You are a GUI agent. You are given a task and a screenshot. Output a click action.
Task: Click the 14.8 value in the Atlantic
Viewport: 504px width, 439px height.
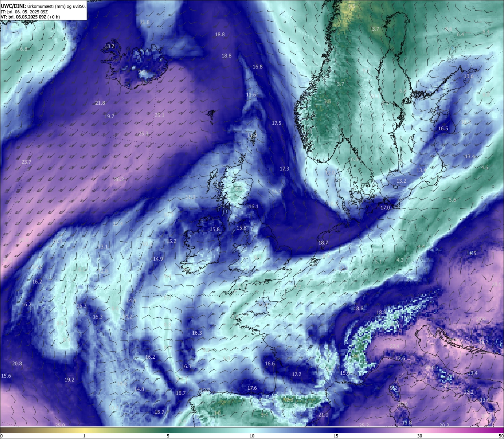[x=139, y=389]
